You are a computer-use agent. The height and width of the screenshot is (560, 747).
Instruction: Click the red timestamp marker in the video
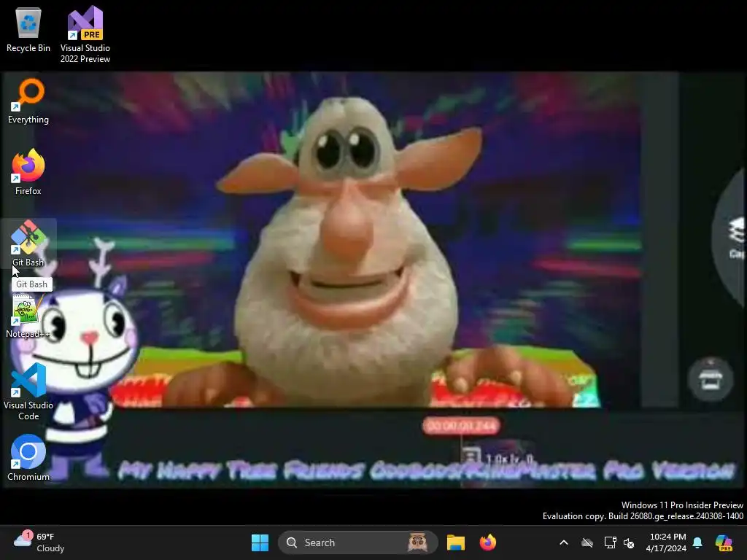(461, 426)
